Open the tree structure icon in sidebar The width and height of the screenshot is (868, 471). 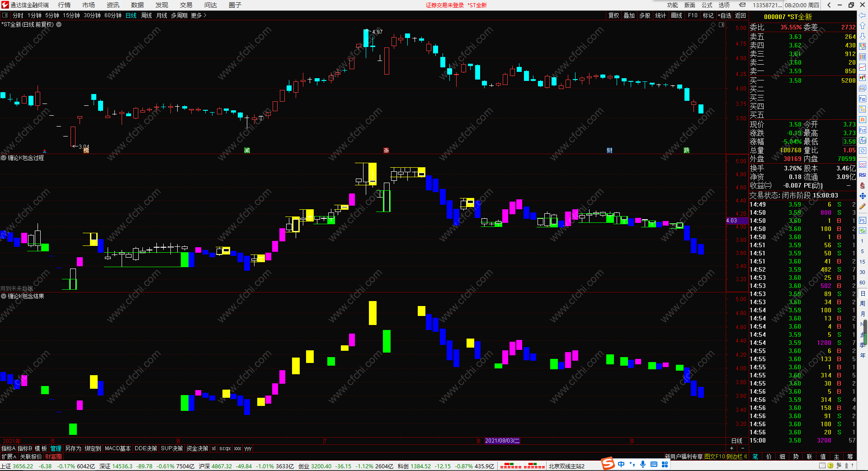[x=863, y=109]
